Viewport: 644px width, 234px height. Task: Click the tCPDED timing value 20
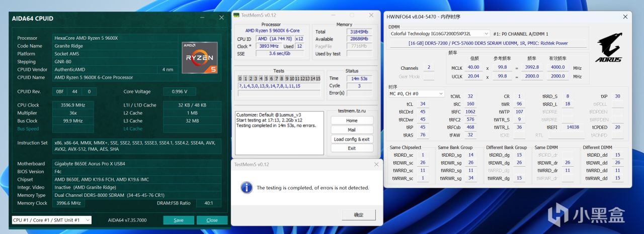point(617,127)
